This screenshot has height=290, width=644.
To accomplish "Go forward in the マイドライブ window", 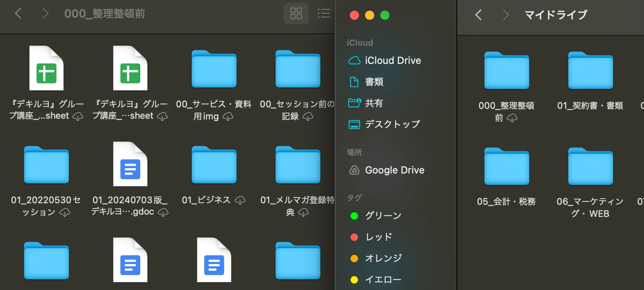I will [506, 15].
